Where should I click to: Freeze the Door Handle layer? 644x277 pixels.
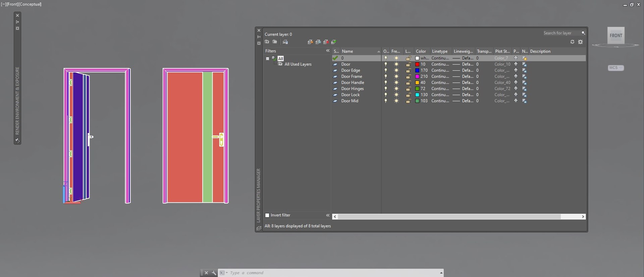pos(396,82)
